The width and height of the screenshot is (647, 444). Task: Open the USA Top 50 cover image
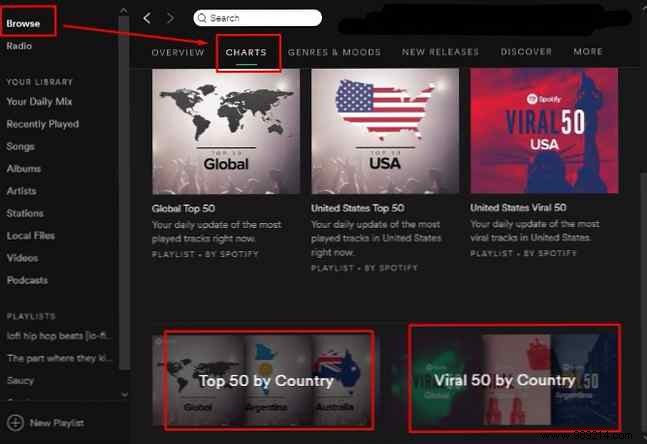coord(385,131)
